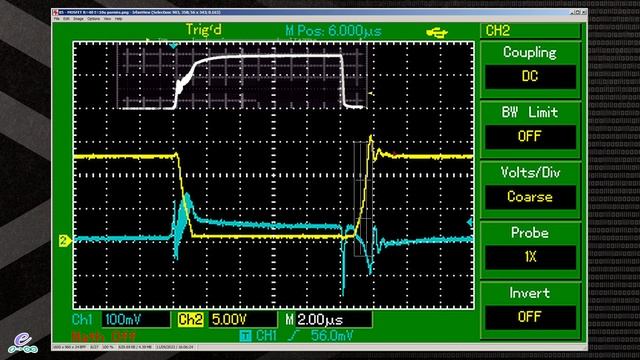This screenshot has width=640, height=360.
Task: Open the Options menu
Action: 93,19
